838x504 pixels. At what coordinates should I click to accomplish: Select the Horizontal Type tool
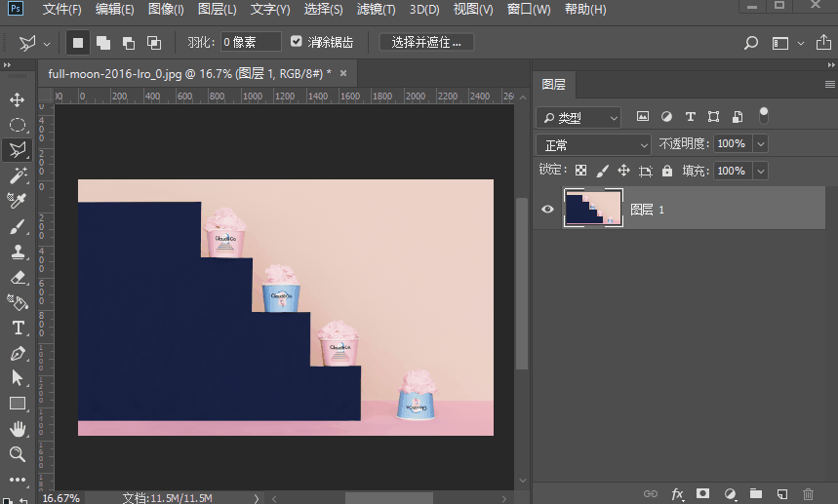coord(18,328)
